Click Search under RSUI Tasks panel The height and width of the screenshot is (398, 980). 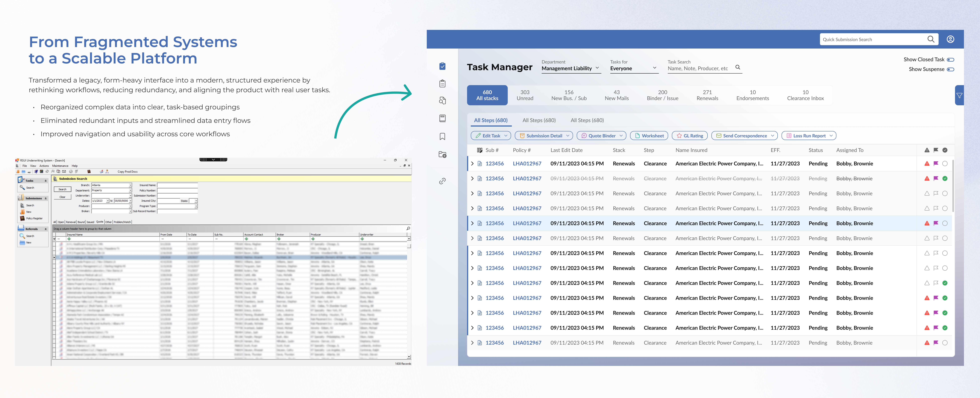click(27, 188)
